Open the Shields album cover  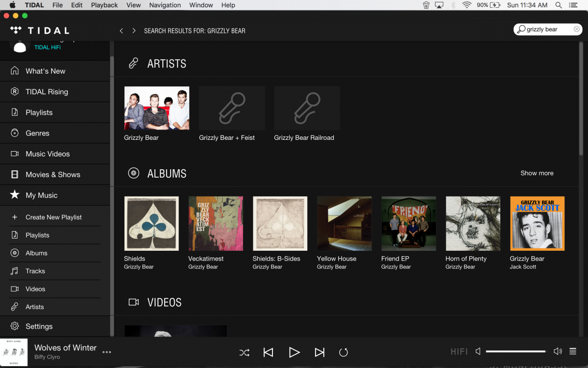(151, 224)
